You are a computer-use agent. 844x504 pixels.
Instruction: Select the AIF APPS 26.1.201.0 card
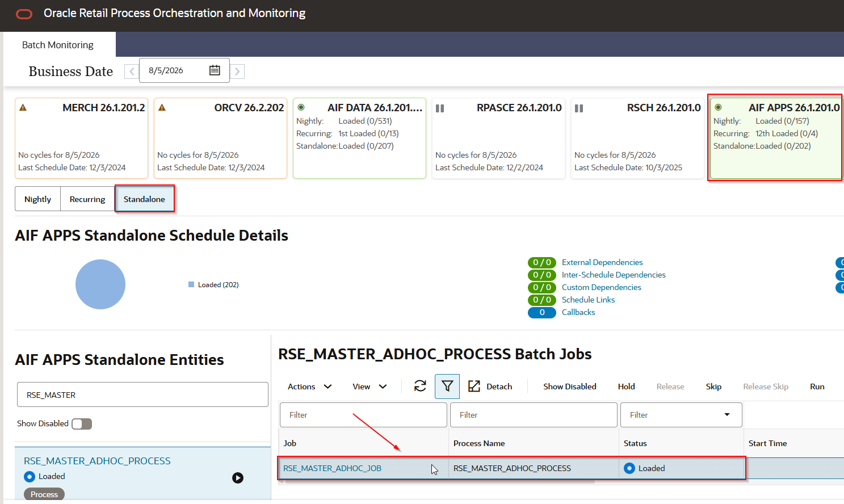click(x=775, y=138)
